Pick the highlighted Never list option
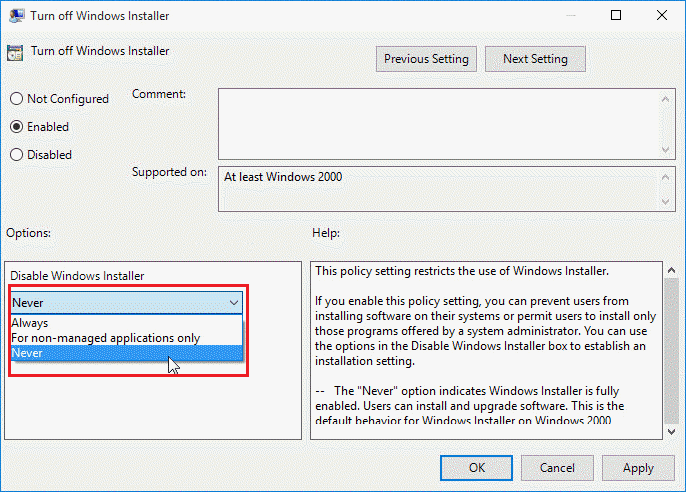 (x=126, y=353)
